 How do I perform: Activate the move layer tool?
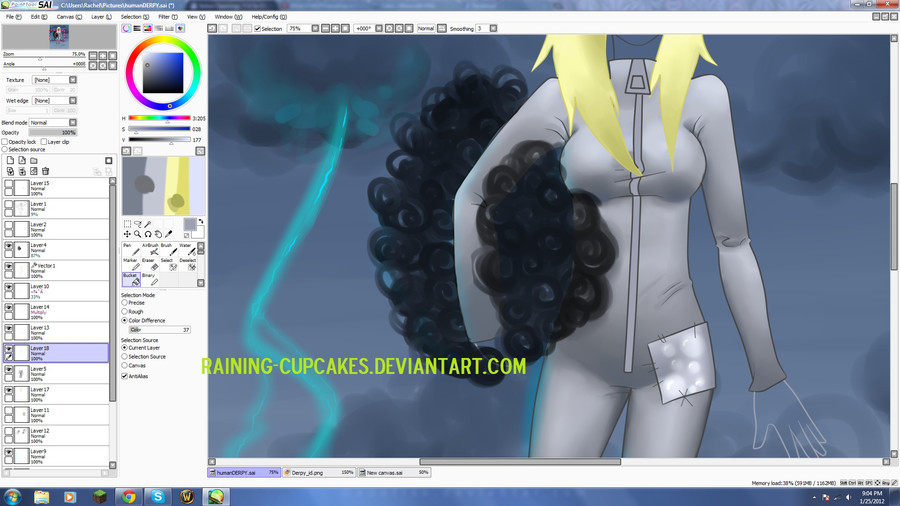127,234
